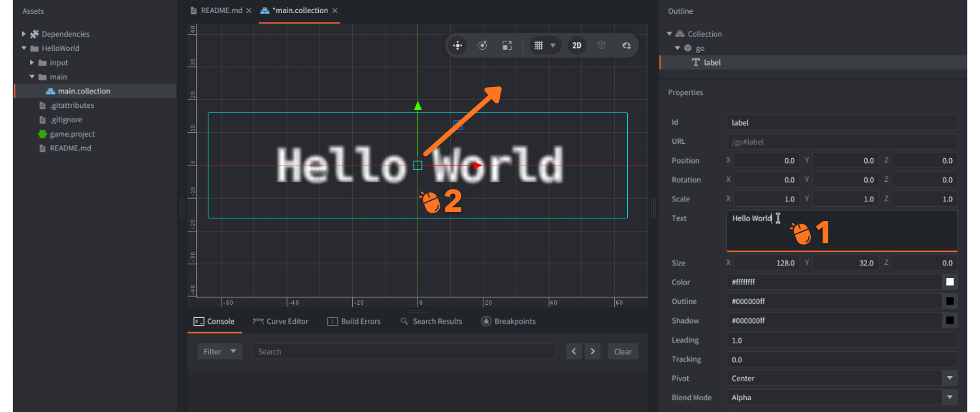Select the Scale tool in the scene toolbar

point(507,45)
